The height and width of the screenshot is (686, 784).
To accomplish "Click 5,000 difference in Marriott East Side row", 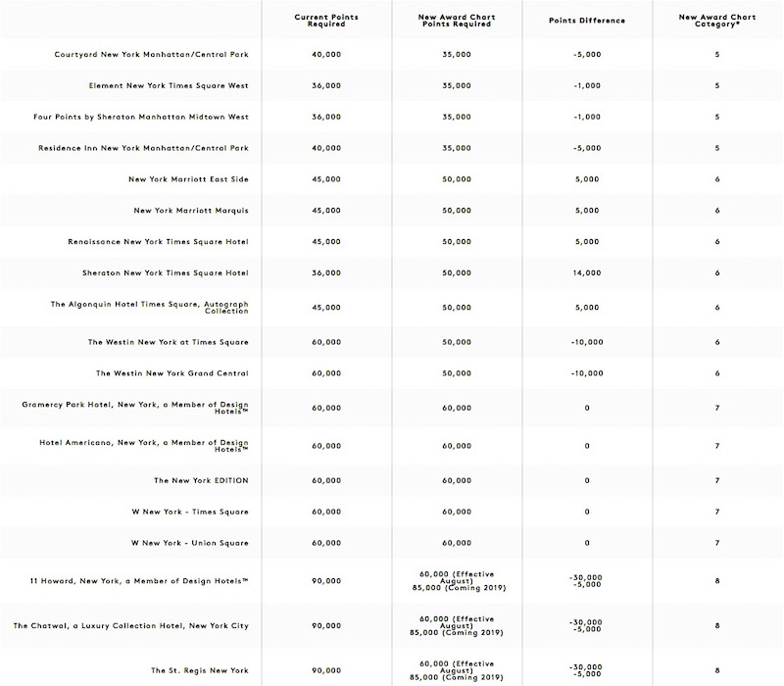I will pos(587,179).
